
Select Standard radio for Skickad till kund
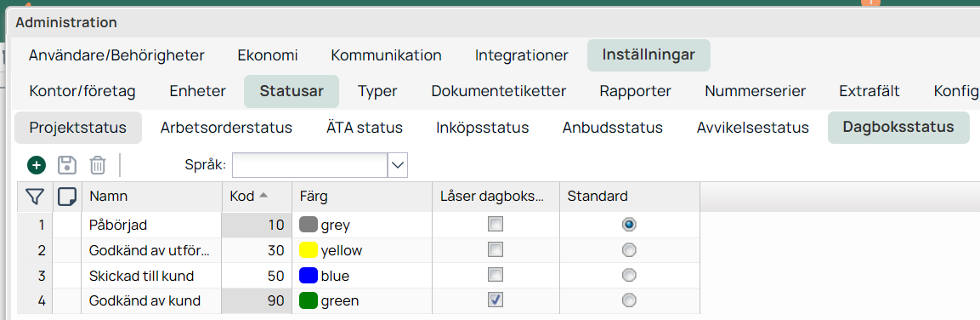(x=629, y=275)
